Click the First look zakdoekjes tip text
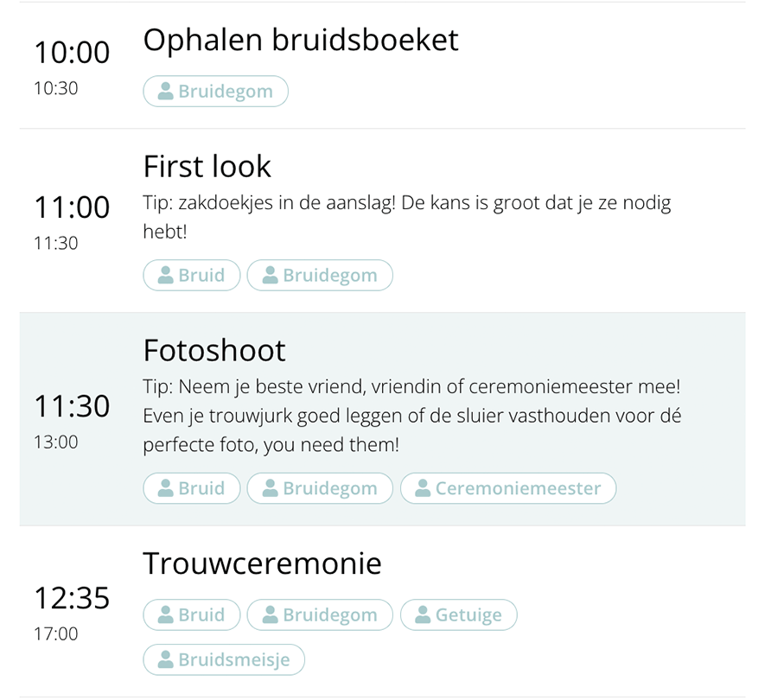Screen dimensions: 771x700 406,204
